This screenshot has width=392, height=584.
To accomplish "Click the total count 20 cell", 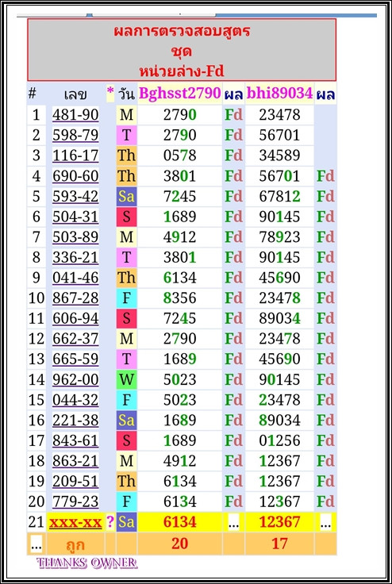I will coord(179,544).
